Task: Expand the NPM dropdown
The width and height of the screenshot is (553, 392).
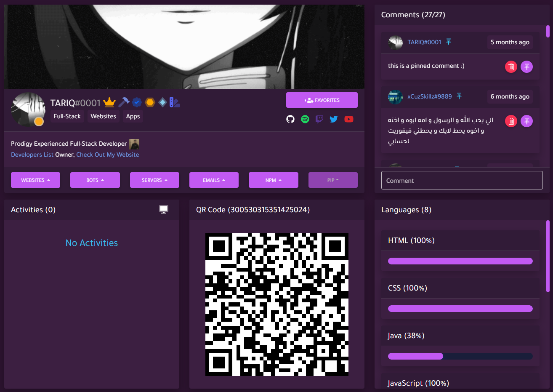Action: click(x=274, y=180)
